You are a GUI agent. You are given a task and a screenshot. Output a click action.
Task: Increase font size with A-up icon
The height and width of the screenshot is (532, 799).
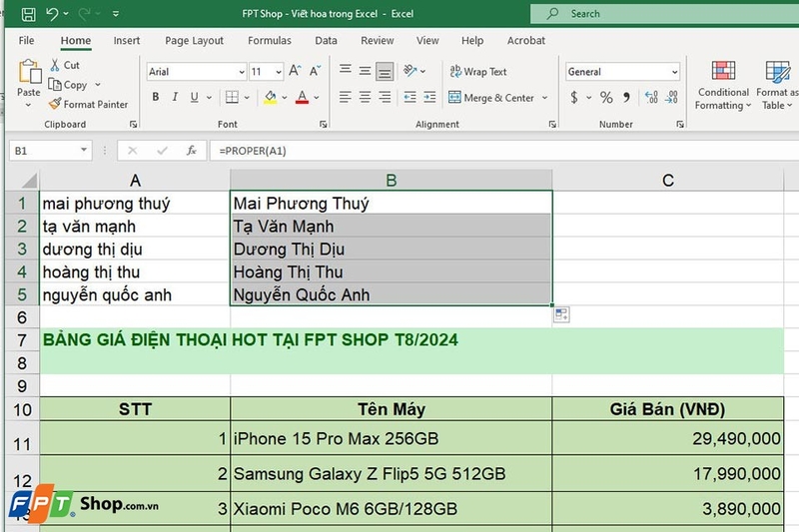click(x=295, y=71)
